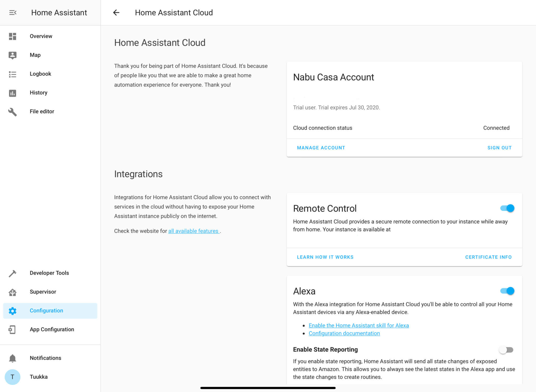This screenshot has width=536, height=392.
Task: Turn off the Alexa integration switch
Action: pyautogui.click(x=507, y=291)
